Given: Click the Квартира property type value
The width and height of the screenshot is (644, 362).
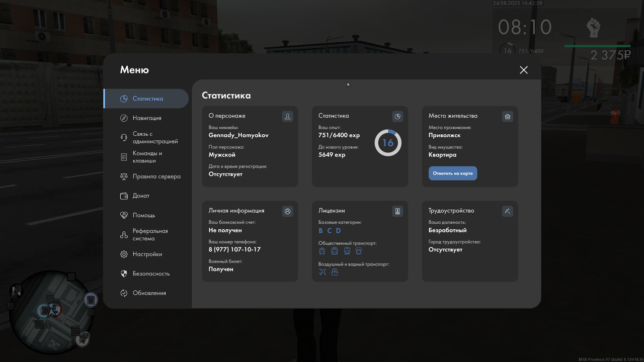Looking at the screenshot, I should 443,155.
